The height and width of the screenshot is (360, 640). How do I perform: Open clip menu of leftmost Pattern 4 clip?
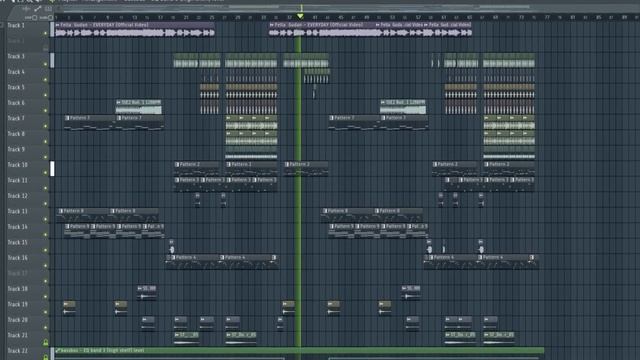click(x=173, y=258)
